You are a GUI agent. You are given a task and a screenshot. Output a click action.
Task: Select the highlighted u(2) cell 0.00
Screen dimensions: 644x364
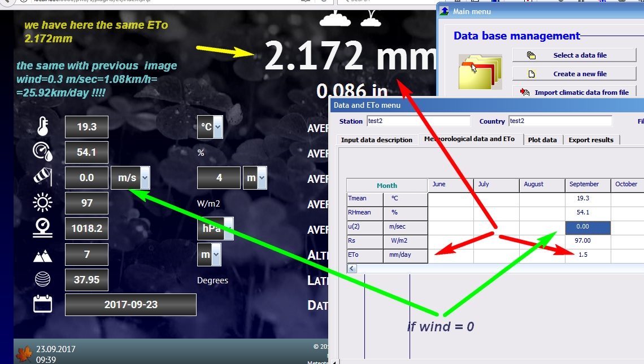588,227
